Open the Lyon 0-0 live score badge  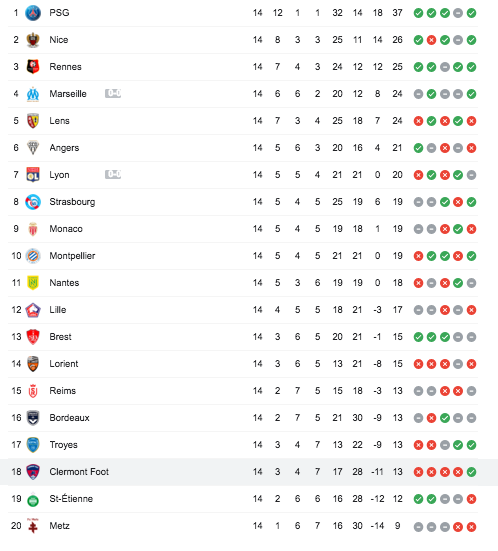113,174
